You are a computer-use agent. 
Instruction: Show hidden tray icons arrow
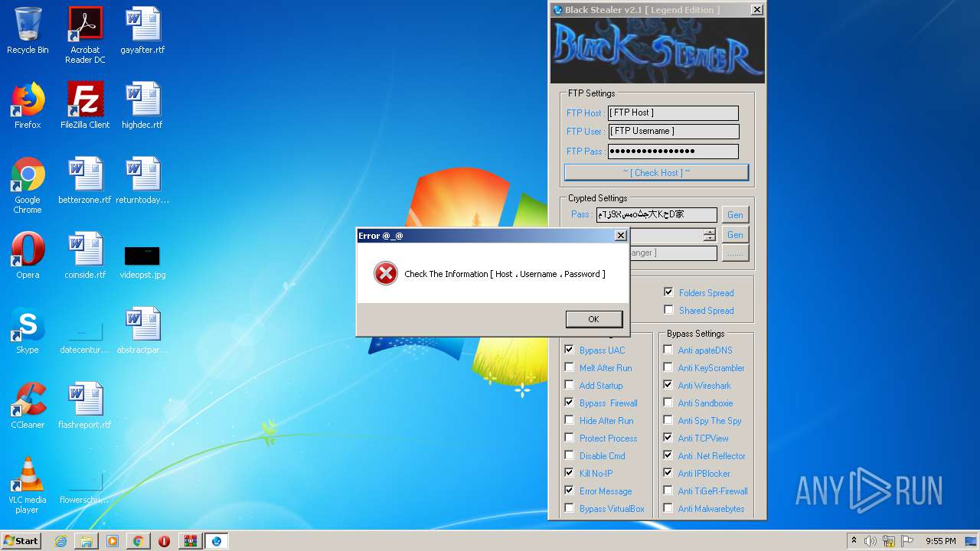point(854,540)
